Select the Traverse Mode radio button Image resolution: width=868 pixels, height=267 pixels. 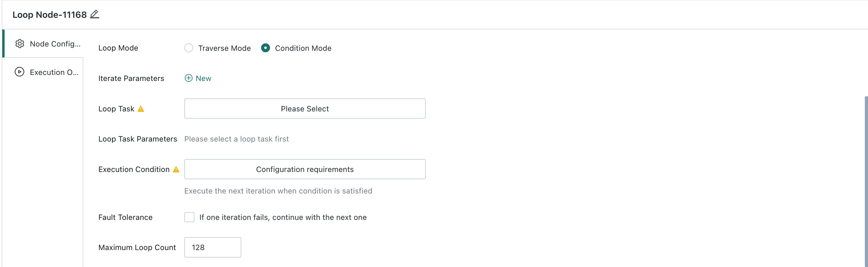(x=189, y=48)
